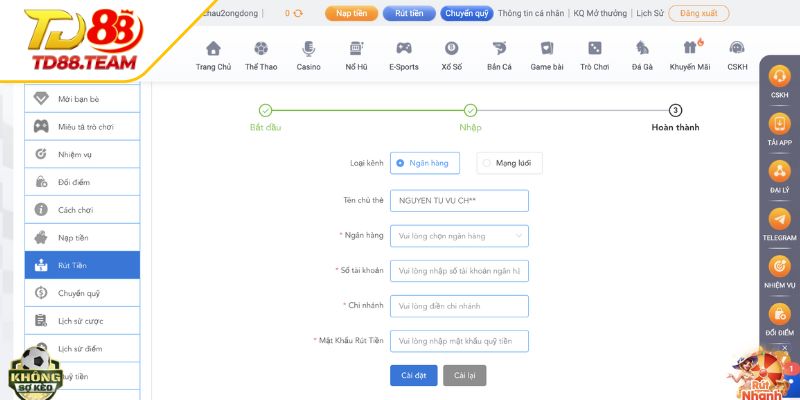Click the Số tài khoản input field
Screen dimensions: 800x400
coord(459,271)
